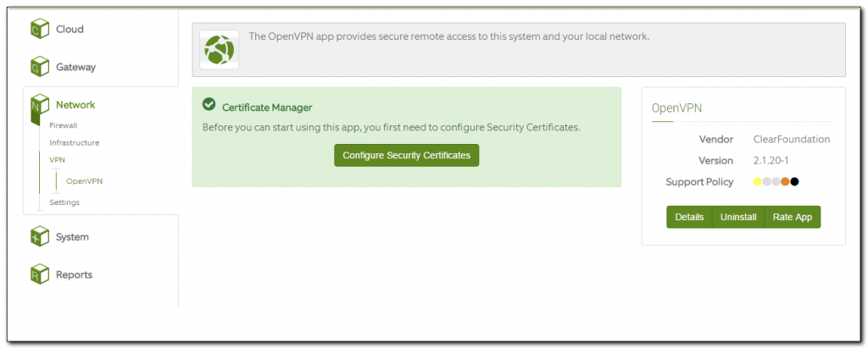Open the Firewall submenu under Network
The width and height of the screenshot is (868, 349).
pos(64,125)
